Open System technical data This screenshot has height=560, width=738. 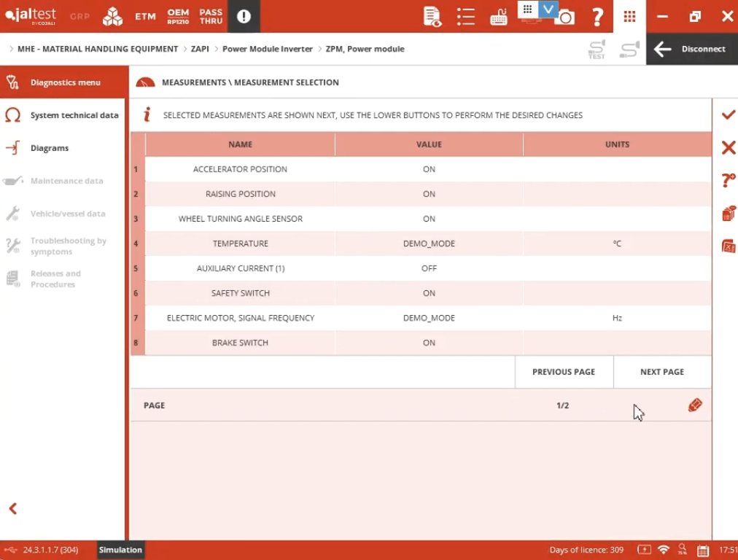(x=62, y=115)
